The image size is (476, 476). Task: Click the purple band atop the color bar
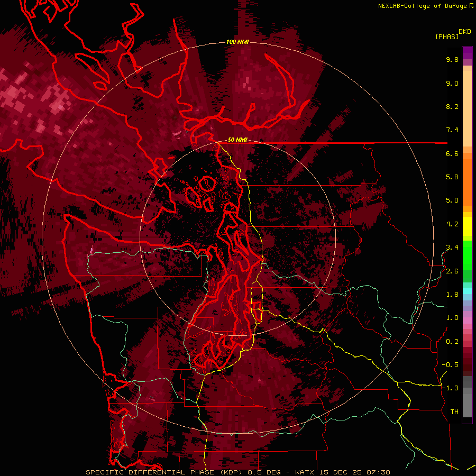467,53
